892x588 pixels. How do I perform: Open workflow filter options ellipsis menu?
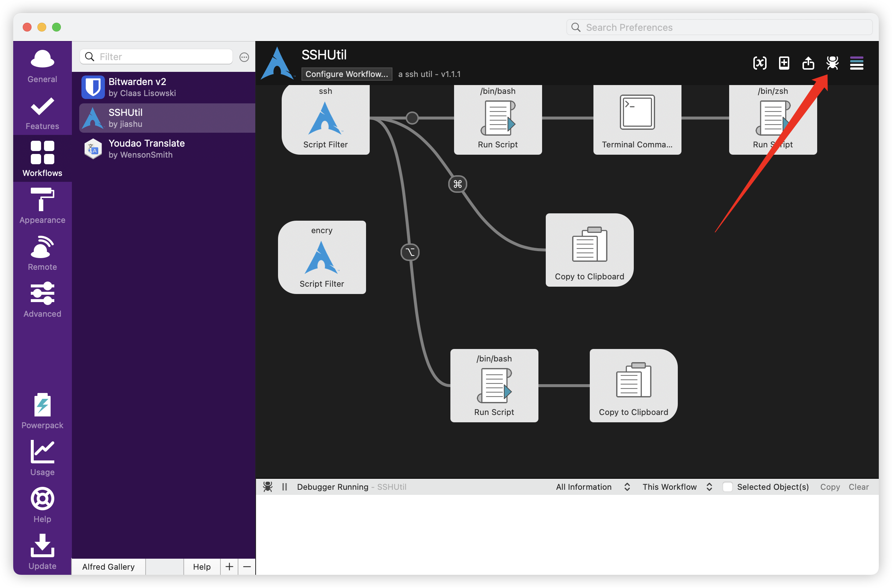[244, 57]
